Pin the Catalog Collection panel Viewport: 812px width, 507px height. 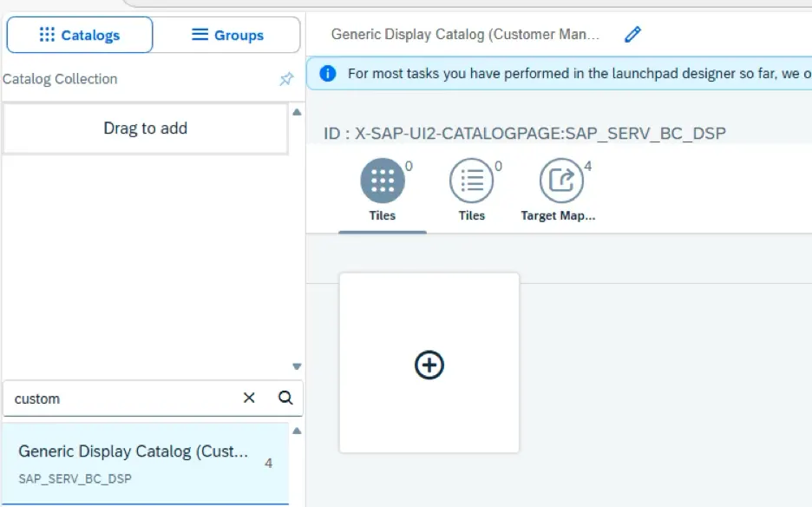pos(286,79)
